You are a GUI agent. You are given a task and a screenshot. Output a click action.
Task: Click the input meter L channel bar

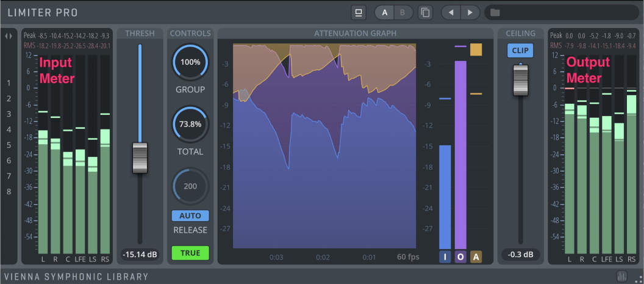coord(43,155)
